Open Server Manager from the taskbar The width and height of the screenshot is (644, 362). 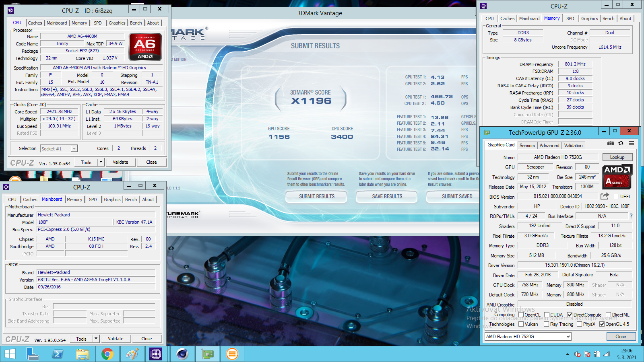[32, 354]
